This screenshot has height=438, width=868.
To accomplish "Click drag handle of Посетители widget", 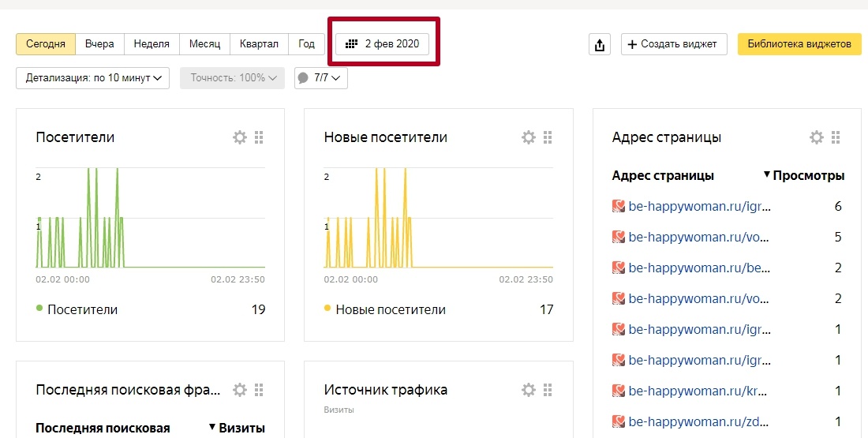I will click(x=259, y=137).
